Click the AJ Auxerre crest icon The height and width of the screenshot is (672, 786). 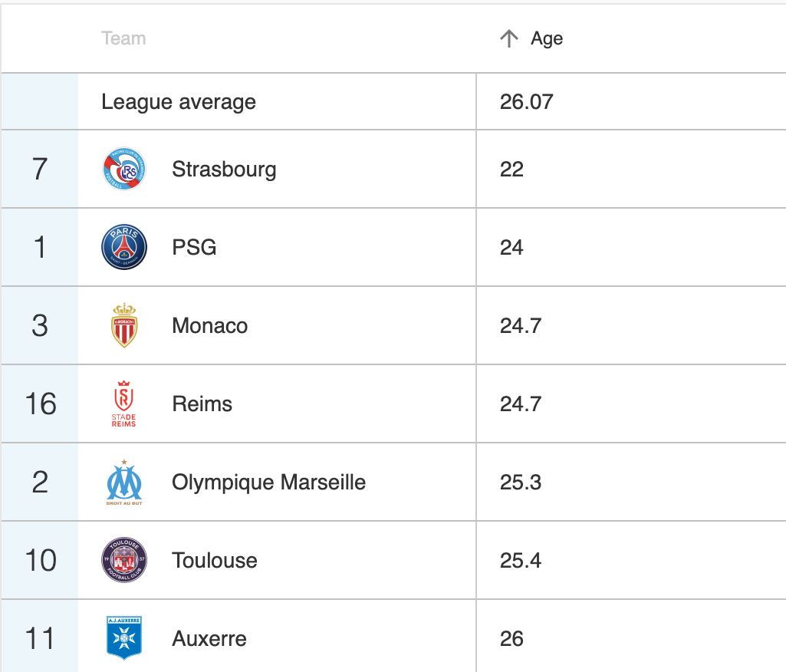(x=124, y=638)
